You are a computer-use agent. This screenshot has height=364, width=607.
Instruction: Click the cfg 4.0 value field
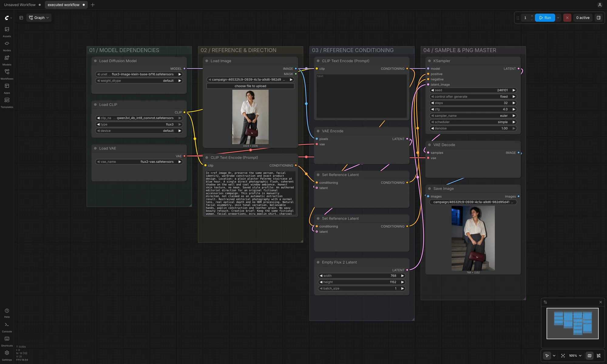coord(473,109)
